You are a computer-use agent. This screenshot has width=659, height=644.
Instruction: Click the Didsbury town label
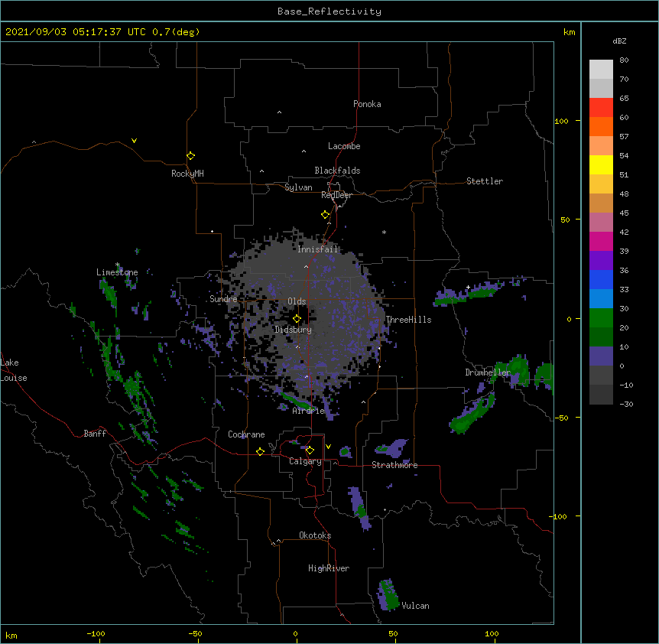[x=294, y=330]
